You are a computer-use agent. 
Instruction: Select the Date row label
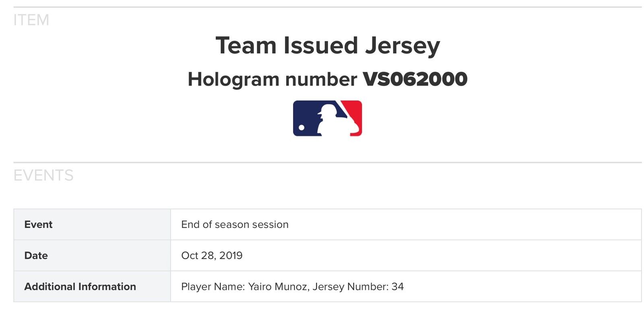coord(36,255)
